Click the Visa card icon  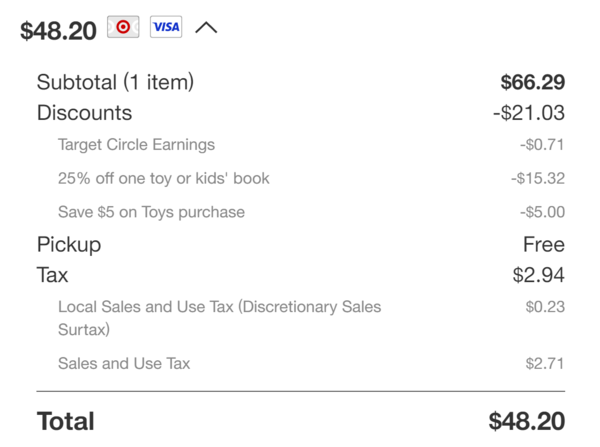pos(166,27)
